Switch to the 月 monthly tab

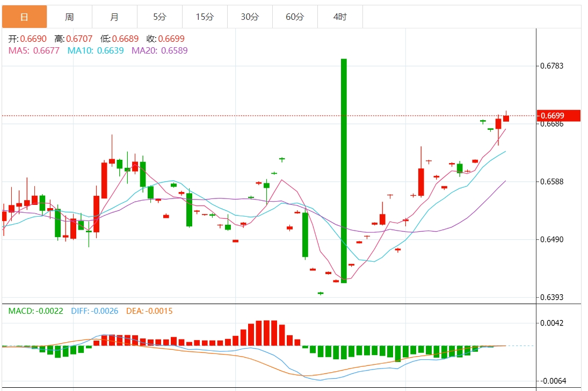[114, 17]
